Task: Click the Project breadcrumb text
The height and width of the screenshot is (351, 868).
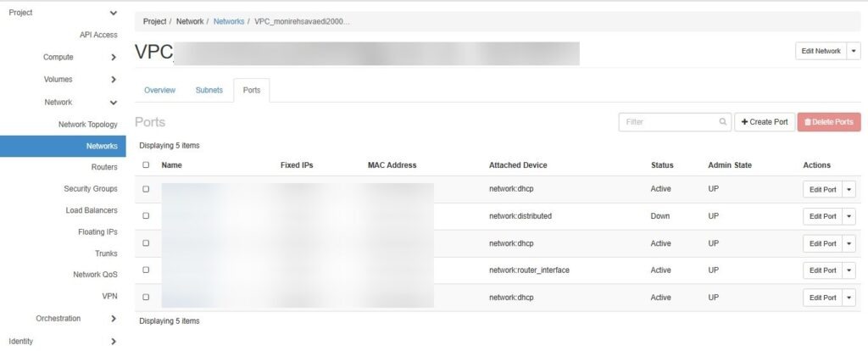Action: pyautogui.click(x=154, y=21)
